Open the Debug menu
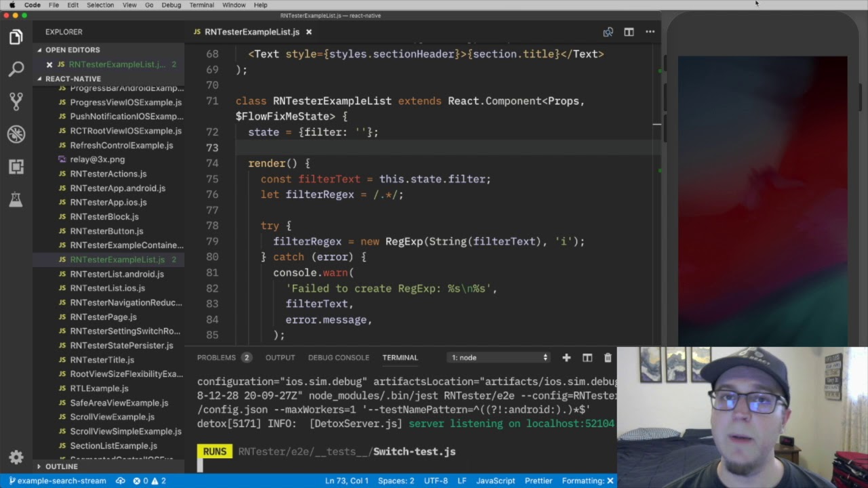868x488 pixels. [x=172, y=5]
